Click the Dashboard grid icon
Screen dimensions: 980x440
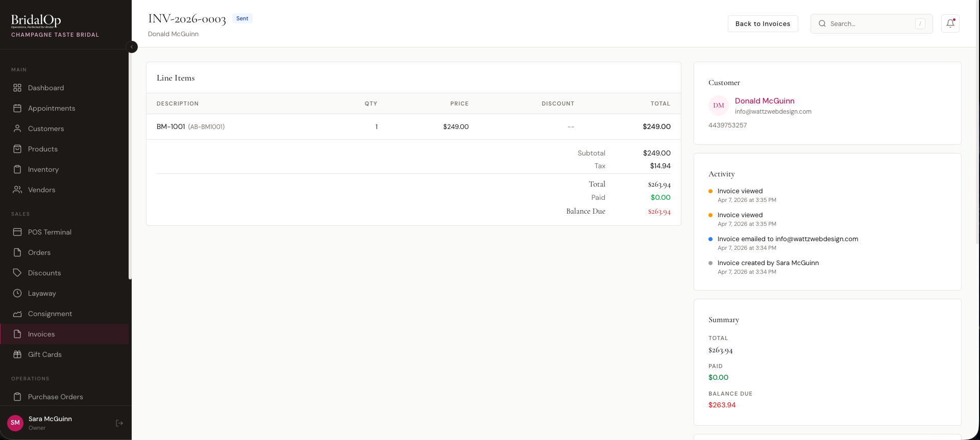17,88
